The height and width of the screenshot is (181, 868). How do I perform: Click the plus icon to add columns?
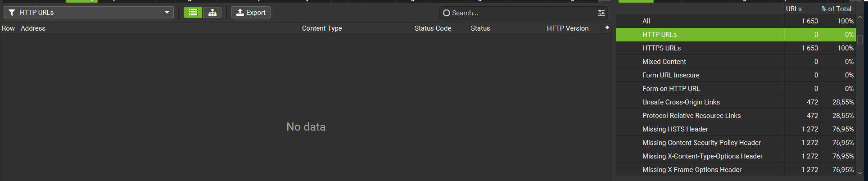tap(607, 28)
